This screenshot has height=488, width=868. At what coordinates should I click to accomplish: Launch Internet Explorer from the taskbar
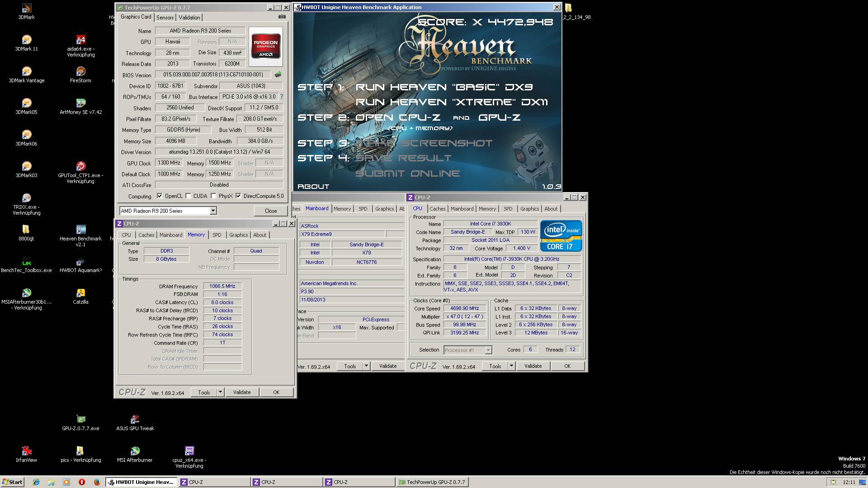pos(36,482)
